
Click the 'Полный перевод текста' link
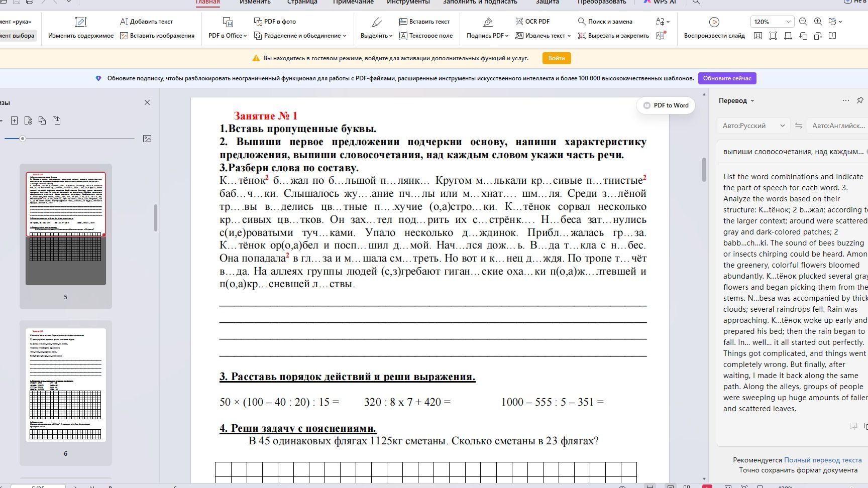coord(823,460)
